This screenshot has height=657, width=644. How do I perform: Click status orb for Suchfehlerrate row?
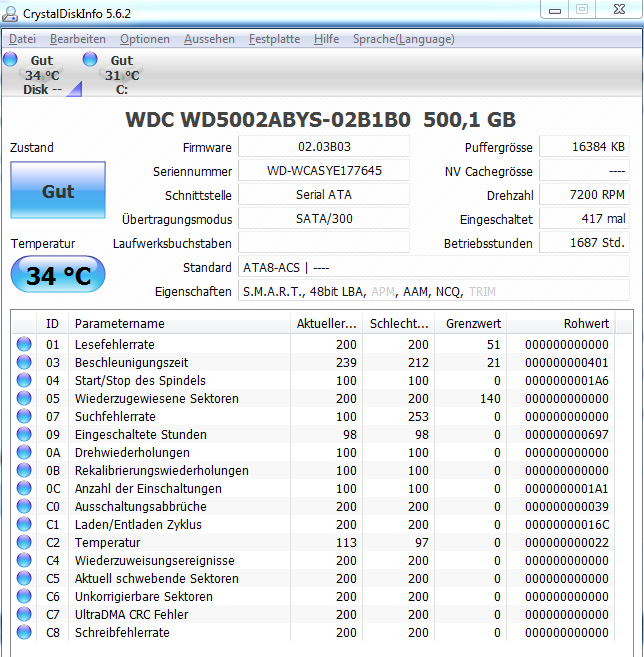(24, 416)
